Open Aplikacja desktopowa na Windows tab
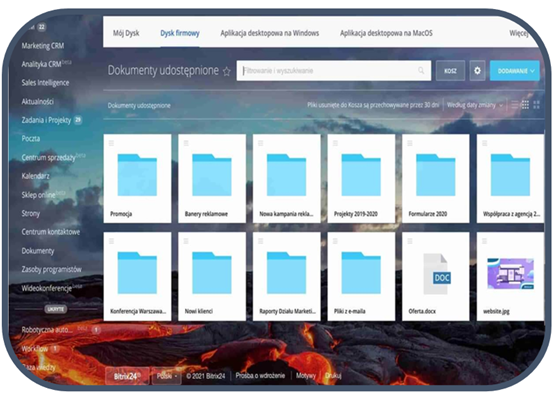556x398 pixels. click(269, 33)
